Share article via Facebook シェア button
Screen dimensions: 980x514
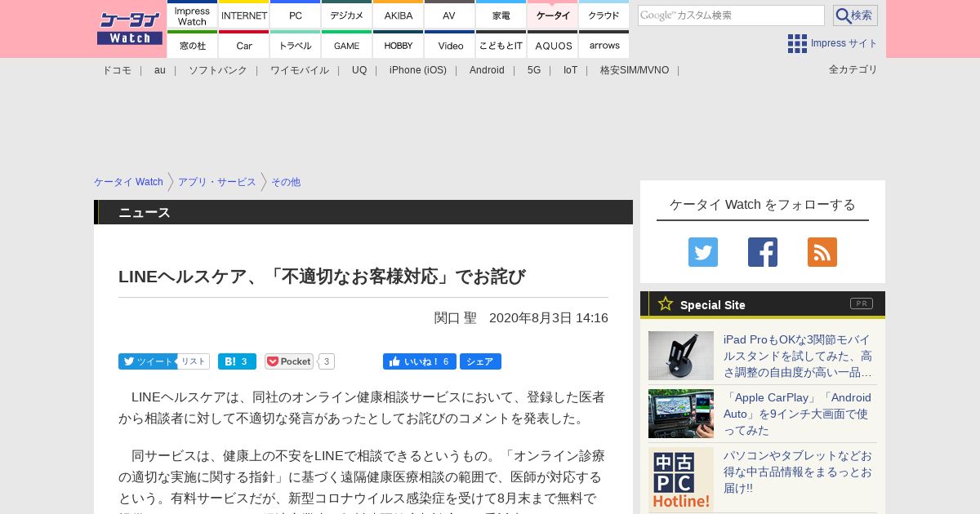tap(480, 361)
